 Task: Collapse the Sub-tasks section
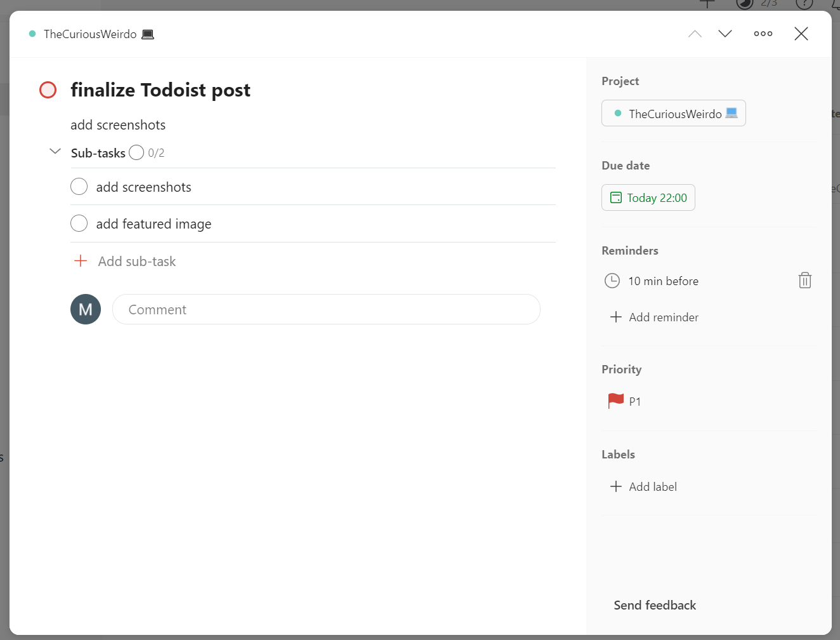pos(55,152)
